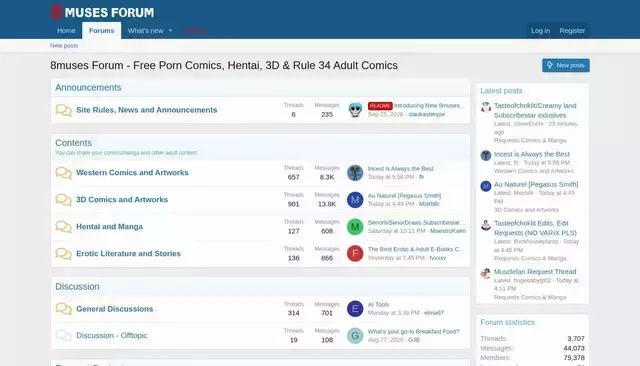Click username GJB in Offtopic row
The height and width of the screenshot is (366, 640).
coord(414,339)
